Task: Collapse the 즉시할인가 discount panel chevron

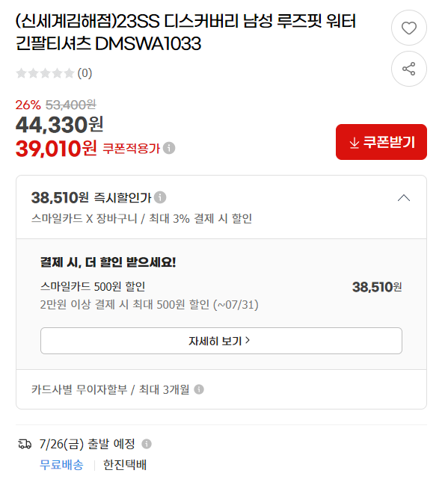Action: pos(404,198)
